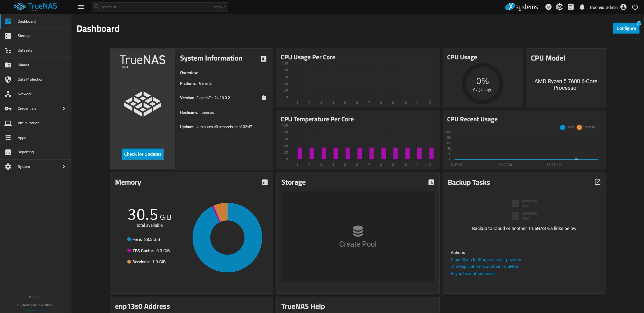Expand the Credentials submenu chevron
This screenshot has width=644, height=313.
coord(64,108)
